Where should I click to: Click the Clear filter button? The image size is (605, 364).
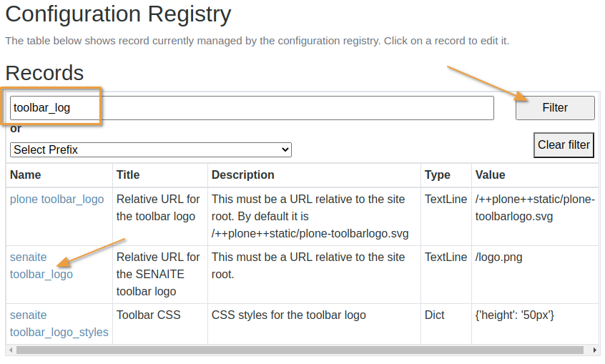pyautogui.click(x=564, y=145)
